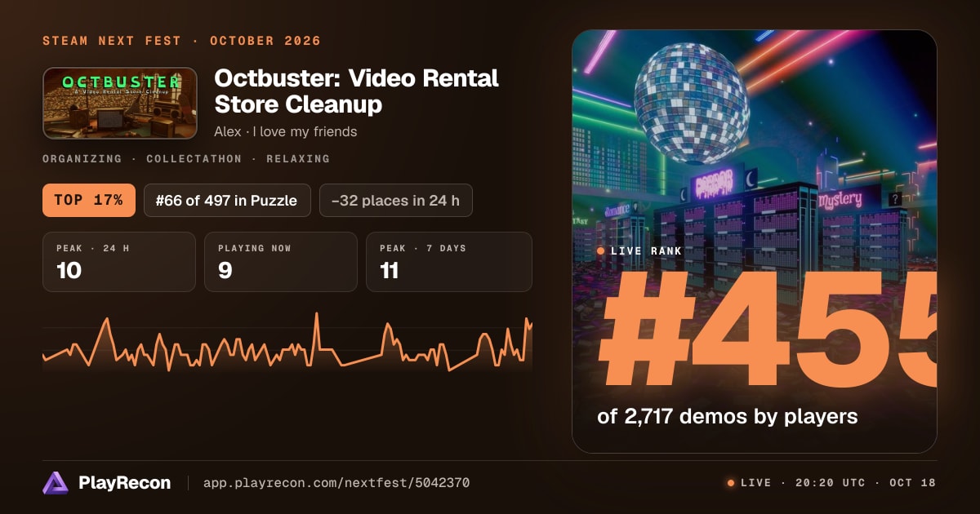Screen dimensions: 980x514
Task: Click the game title Octbuster: Video Rental Store Cleanup
Action: pyautogui.click(x=357, y=91)
